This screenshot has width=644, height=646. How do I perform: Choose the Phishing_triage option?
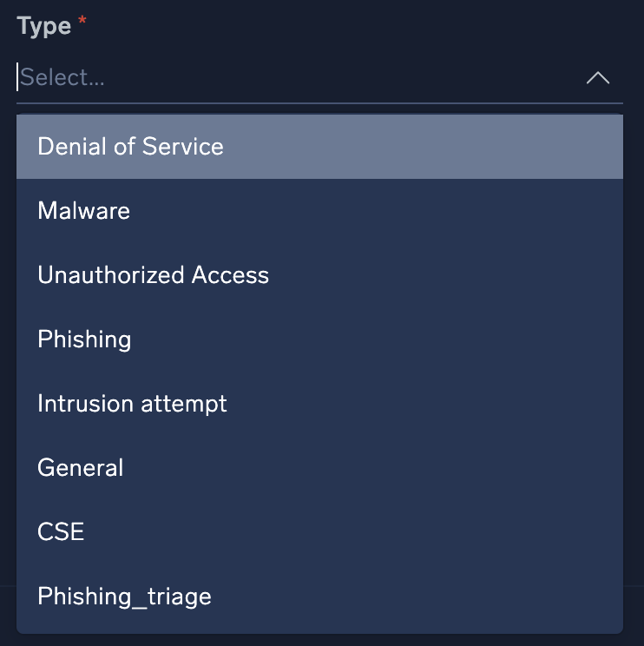pos(319,597)
